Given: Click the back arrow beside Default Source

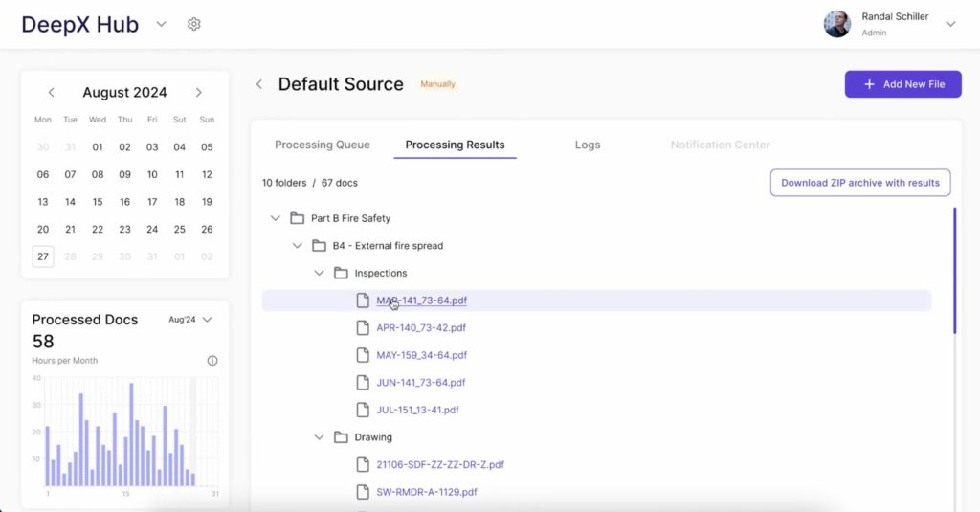Looking at the screenshot, I should point(259,84).
